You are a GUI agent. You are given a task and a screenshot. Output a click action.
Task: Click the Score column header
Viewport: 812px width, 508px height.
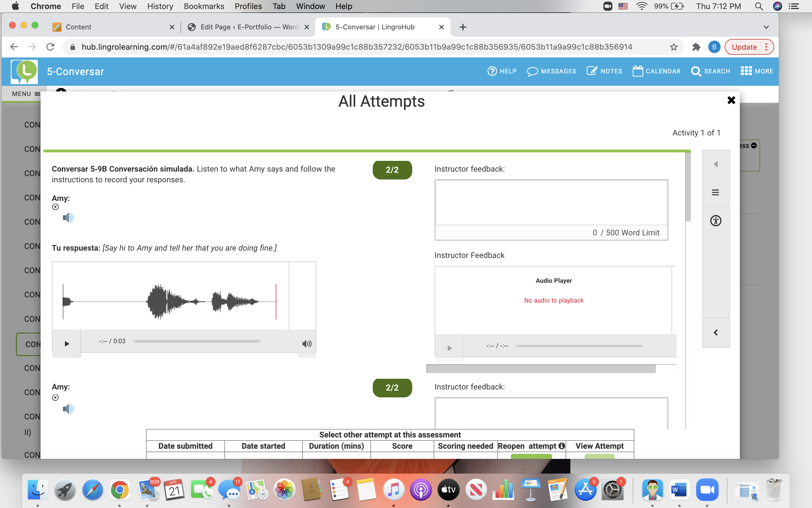coord(402,446)
